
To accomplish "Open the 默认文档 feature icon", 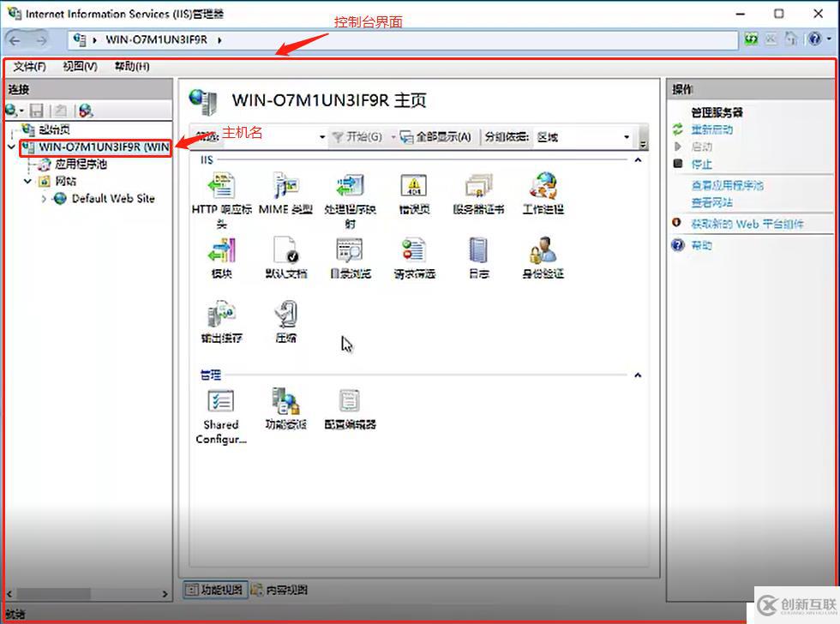I will pos(285,249).
